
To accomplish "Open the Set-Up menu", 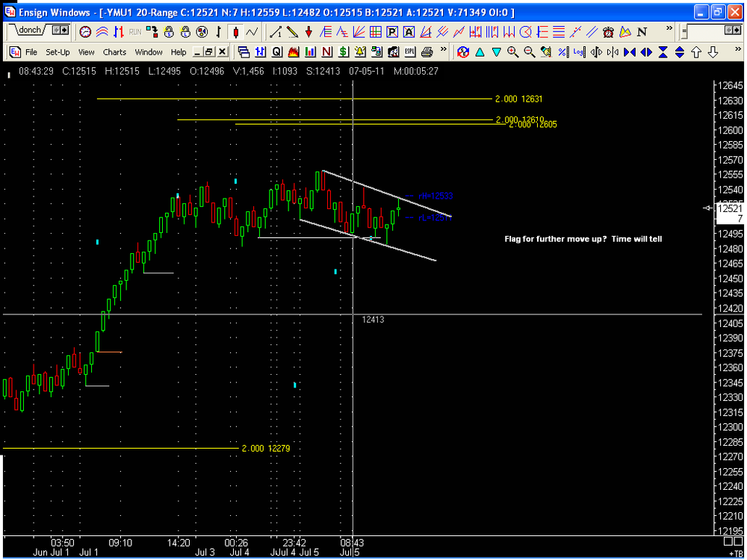I will click(x=58, y=52).
